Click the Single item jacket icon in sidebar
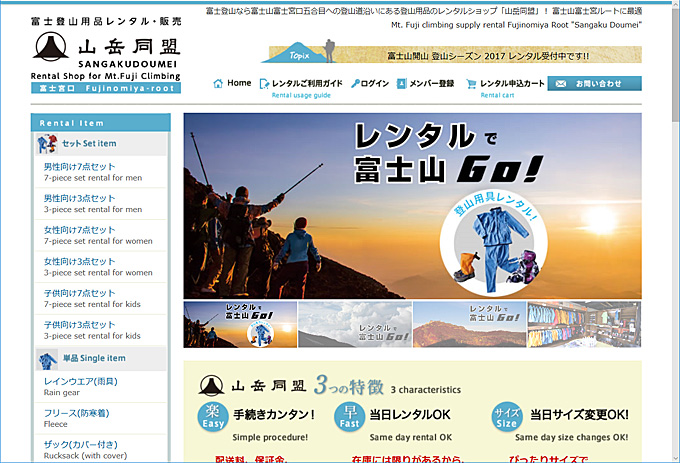 [47, 359]
